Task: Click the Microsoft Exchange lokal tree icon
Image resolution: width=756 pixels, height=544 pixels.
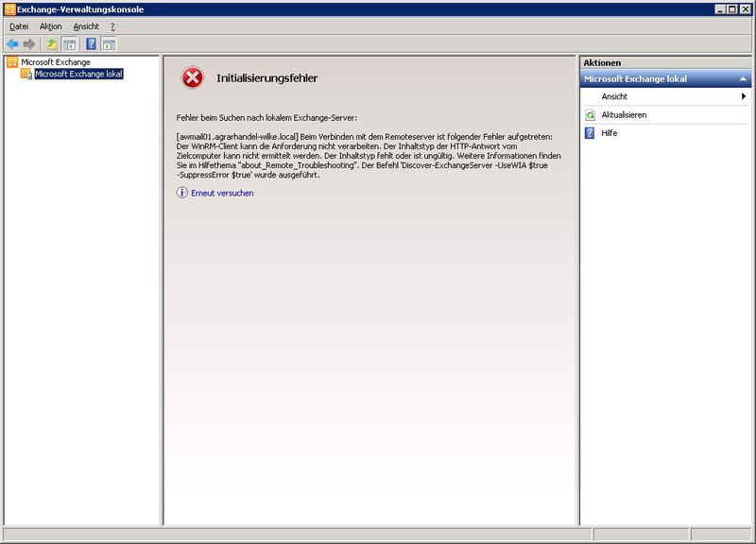Action: point(26,74)
